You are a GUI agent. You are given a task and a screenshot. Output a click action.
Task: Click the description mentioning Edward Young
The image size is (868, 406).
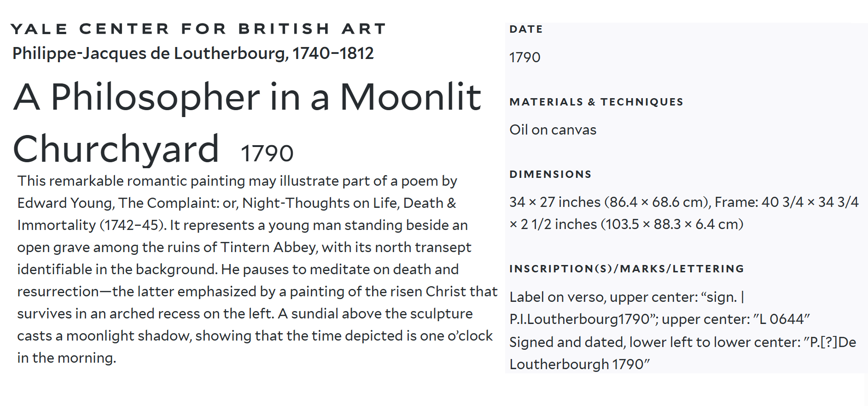(x=237, y=203)
